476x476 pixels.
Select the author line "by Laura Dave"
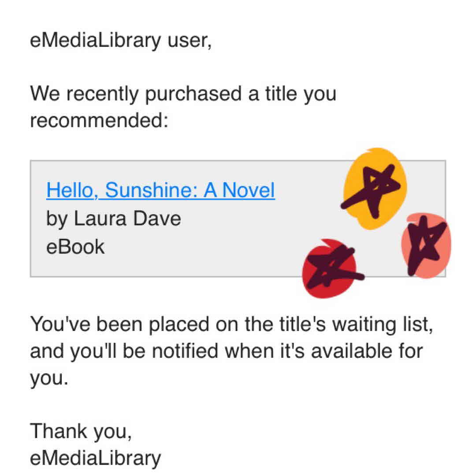tap(113, 219)
